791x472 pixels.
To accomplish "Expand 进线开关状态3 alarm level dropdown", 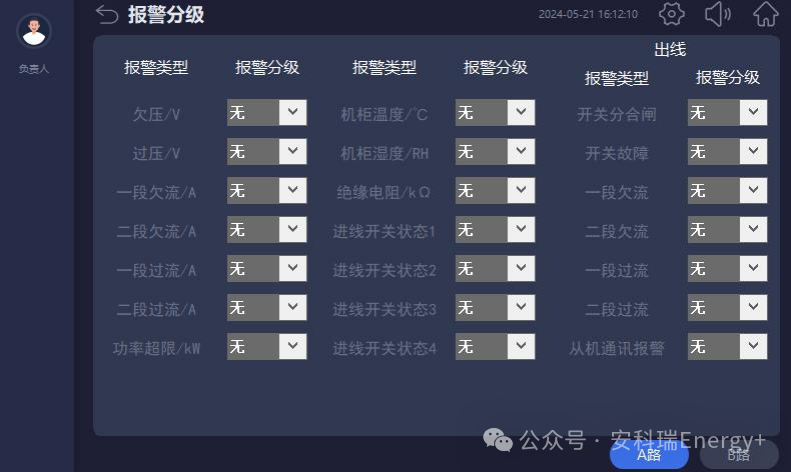I will [495, 307].
